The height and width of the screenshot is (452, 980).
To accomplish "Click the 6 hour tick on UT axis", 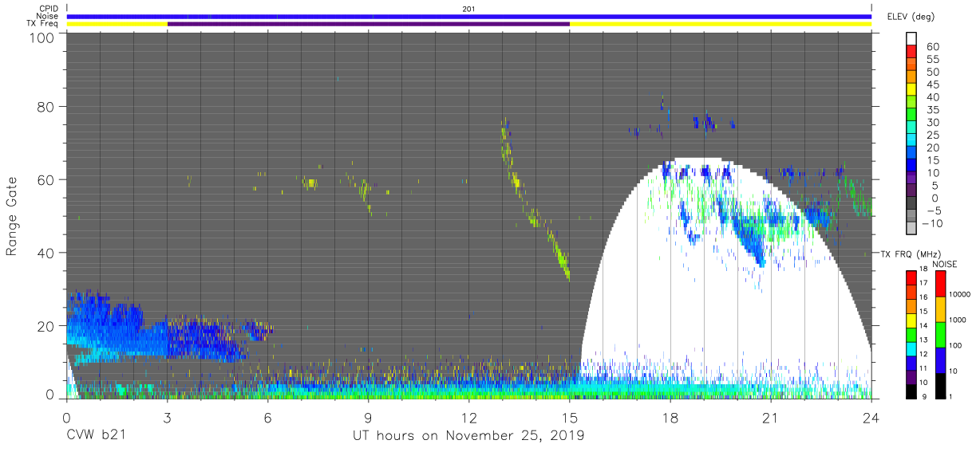I will coord(267,417).
